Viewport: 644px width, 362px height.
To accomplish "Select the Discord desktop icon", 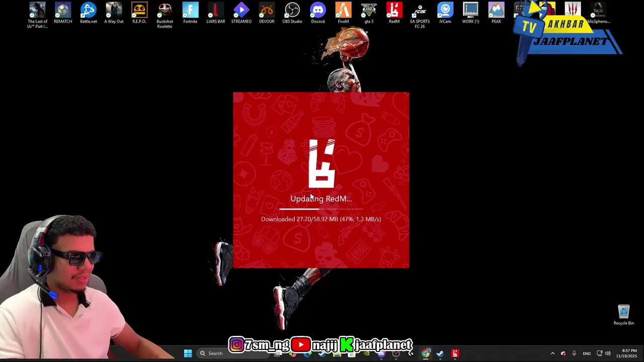I will (x=317, y=14).
